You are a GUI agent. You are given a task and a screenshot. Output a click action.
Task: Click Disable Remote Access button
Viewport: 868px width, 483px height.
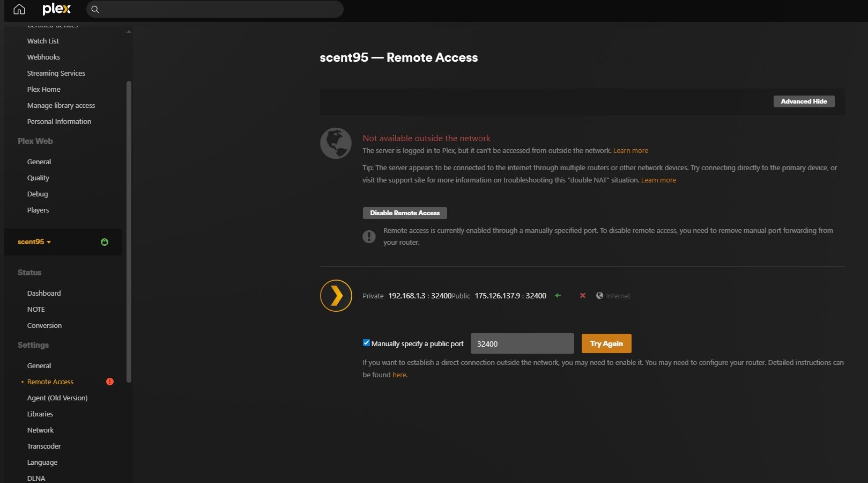click(405, 213)
